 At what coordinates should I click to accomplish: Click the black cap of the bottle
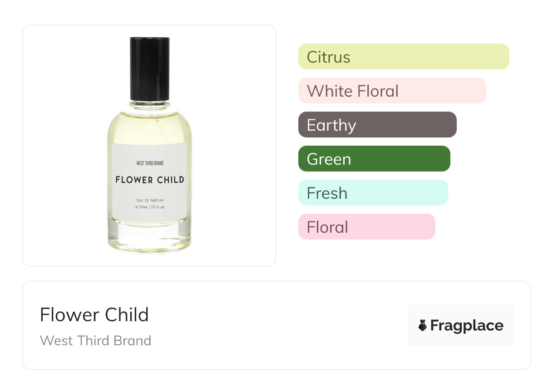150,68
